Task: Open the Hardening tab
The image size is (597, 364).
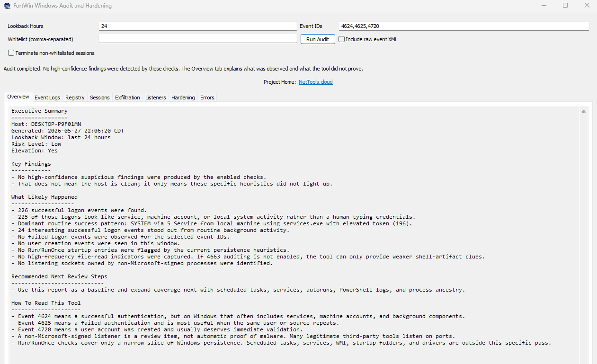Action: [x=183, y=98]
